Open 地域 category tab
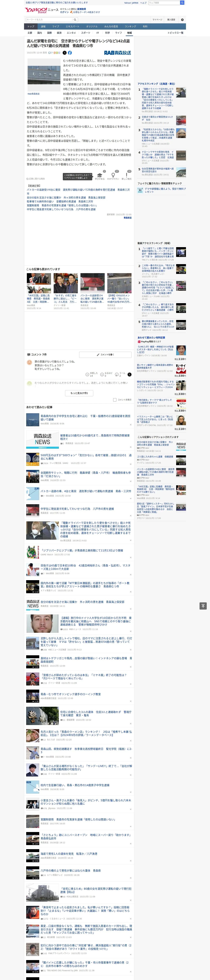The width and height of the screenshot is (210, 980). tap(129, 33)
